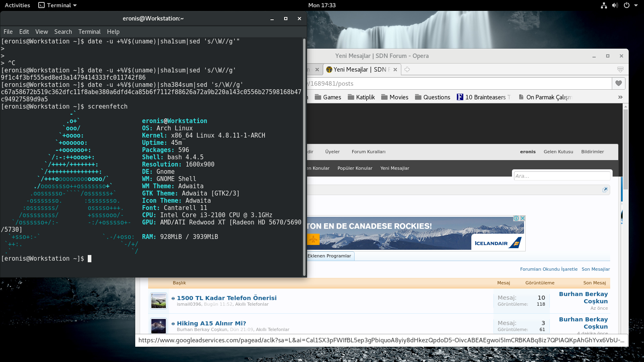Viewport: 644px width, 362px height.
Task: Show hidden bookmarks via the double chevron
Action: [x=620, y=97]
